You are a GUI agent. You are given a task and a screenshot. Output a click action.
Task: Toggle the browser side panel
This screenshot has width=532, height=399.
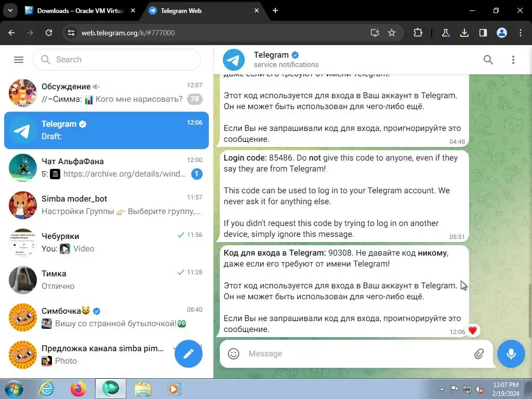click(x=483, y=33)
